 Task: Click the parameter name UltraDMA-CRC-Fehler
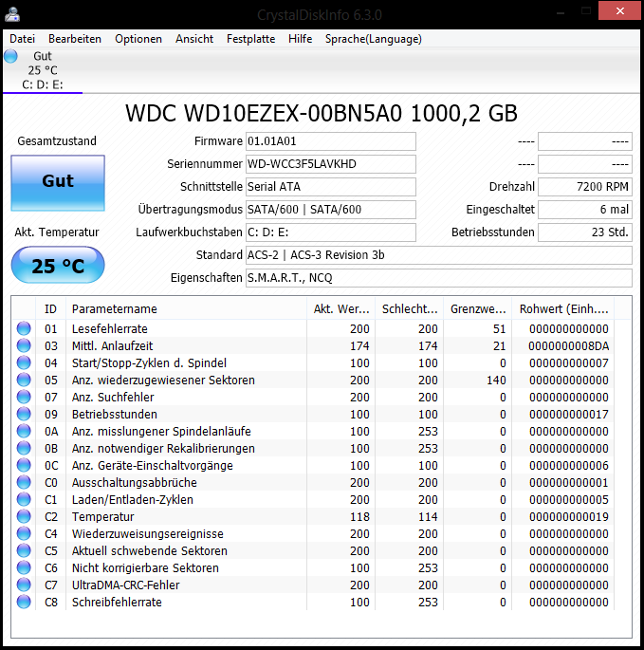click(125, 585)
